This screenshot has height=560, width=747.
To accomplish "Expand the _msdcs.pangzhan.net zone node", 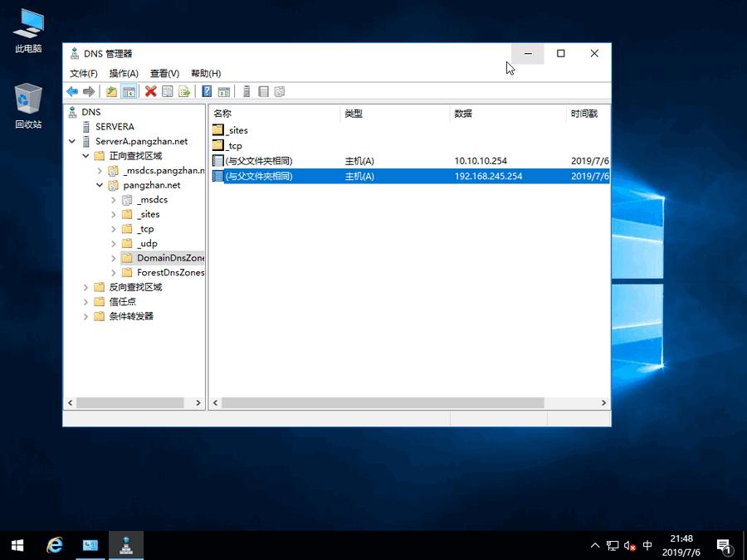I will coord(98,170).
